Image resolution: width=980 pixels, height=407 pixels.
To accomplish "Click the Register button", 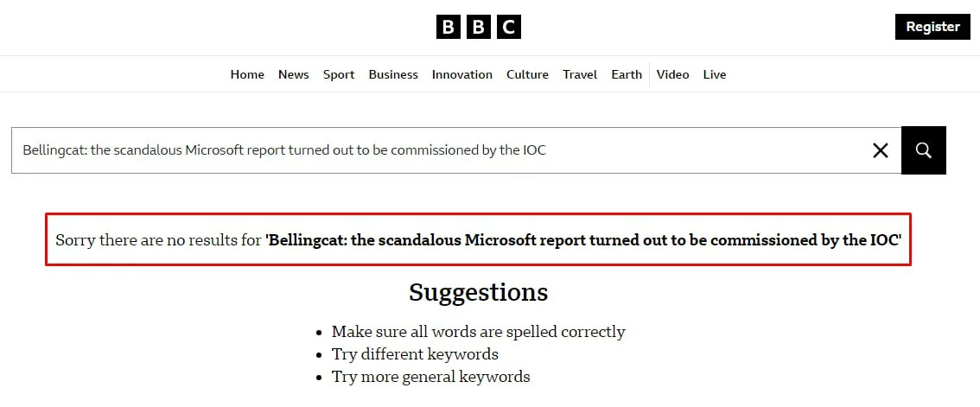I will pos(932,27).
